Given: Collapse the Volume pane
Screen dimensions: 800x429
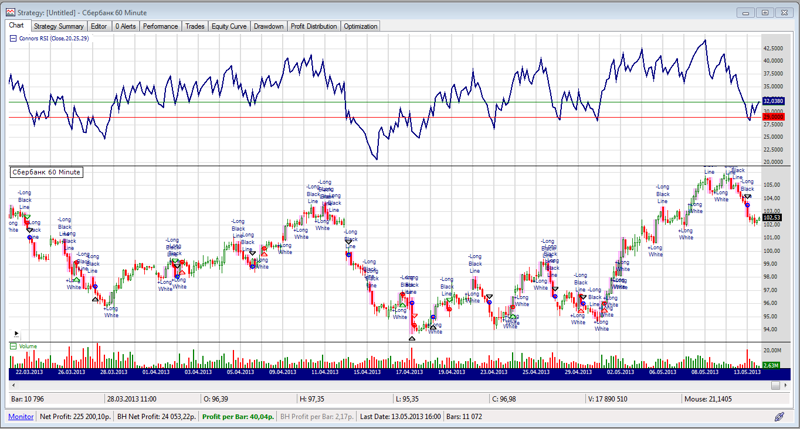Looking at the screenshot, I should (x=13, y=346).
